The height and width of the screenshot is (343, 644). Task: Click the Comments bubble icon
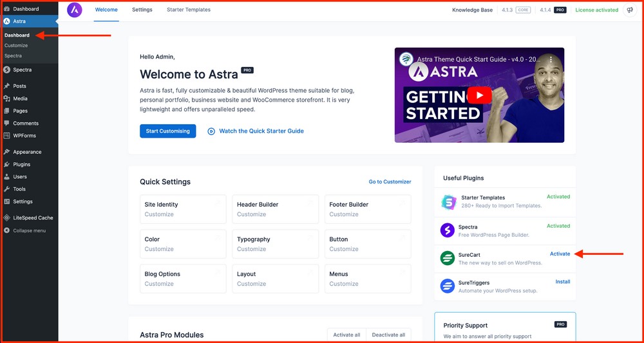tap(6, 123)
